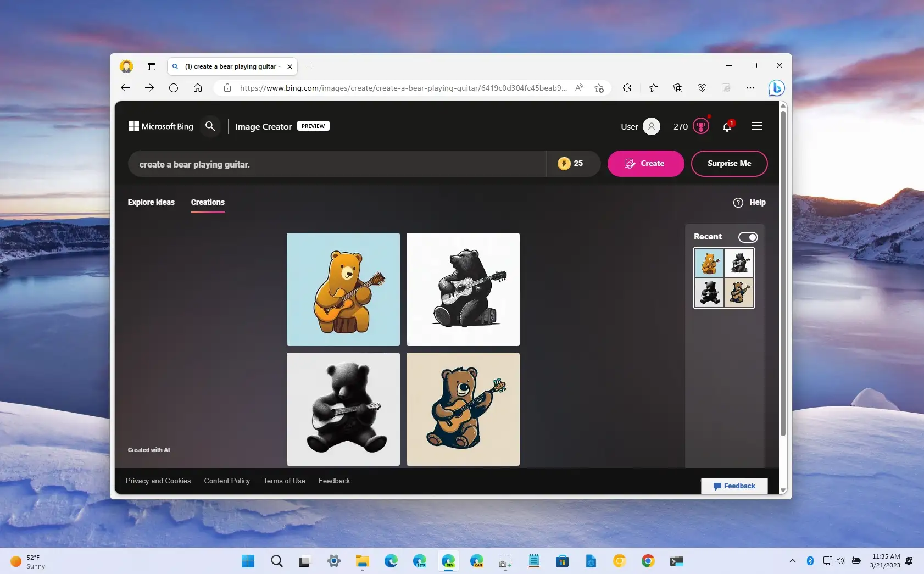Open the blue-background bear image
The height and width of the screenshot is (574, 924).
343,289
